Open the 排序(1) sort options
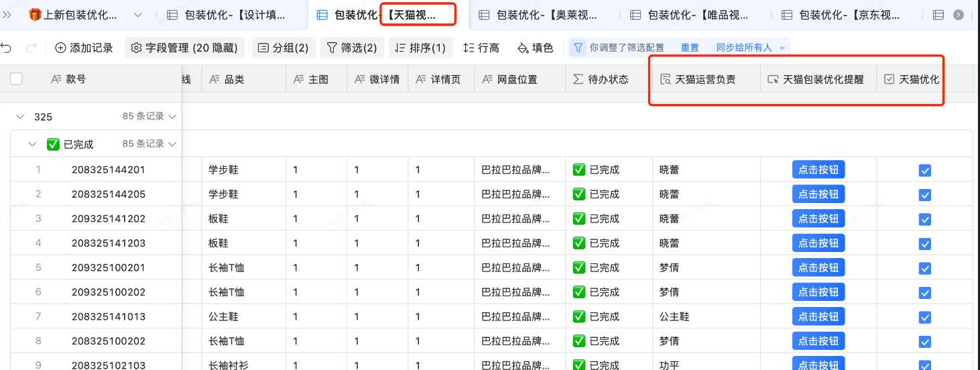Image resolution: width=980 pixels, height=370 pixels. point(421,48)
